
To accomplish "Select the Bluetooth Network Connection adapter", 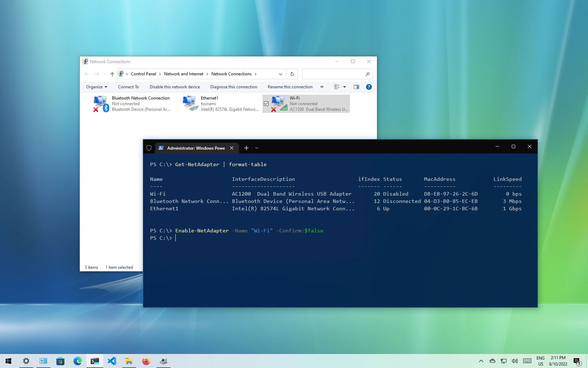I will tap(133, 103).
